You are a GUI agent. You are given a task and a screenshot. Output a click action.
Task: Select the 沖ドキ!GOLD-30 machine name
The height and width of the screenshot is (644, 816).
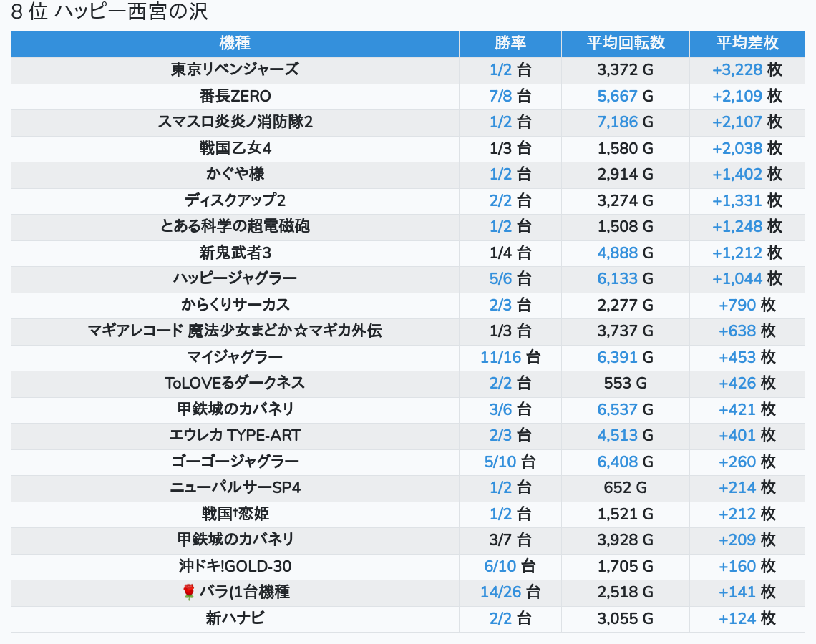click(x=235, y=566)
